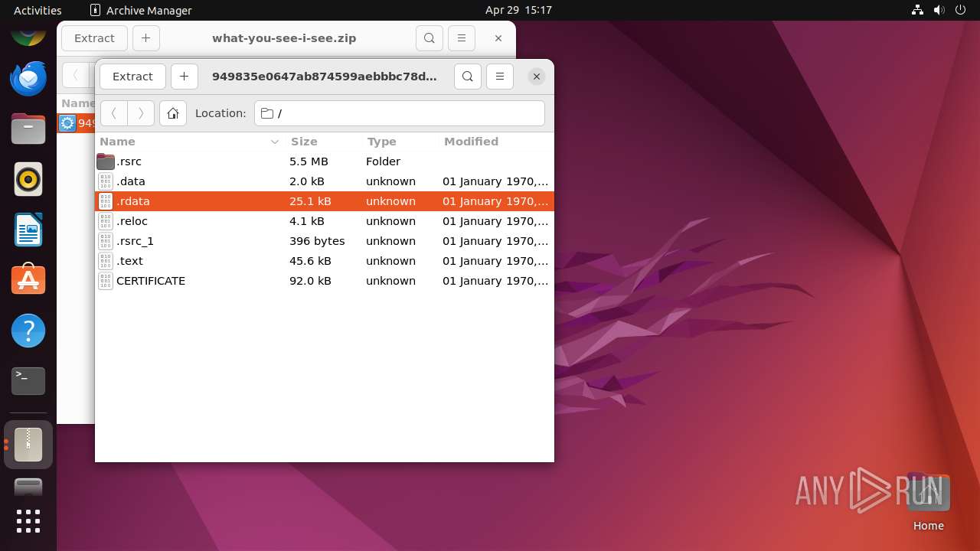The width and height of the screenshot is (980, 551).
Task: Click the network status icon
Action: (x=918, y=10)
